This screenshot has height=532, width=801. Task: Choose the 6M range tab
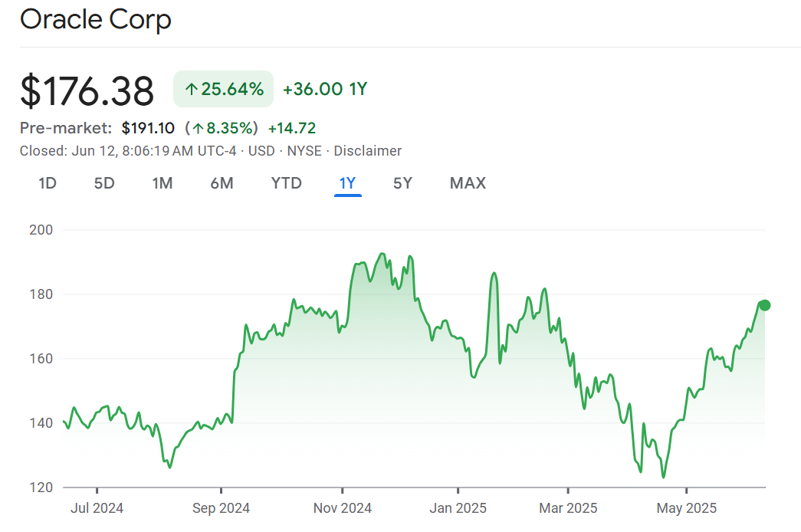222,183
